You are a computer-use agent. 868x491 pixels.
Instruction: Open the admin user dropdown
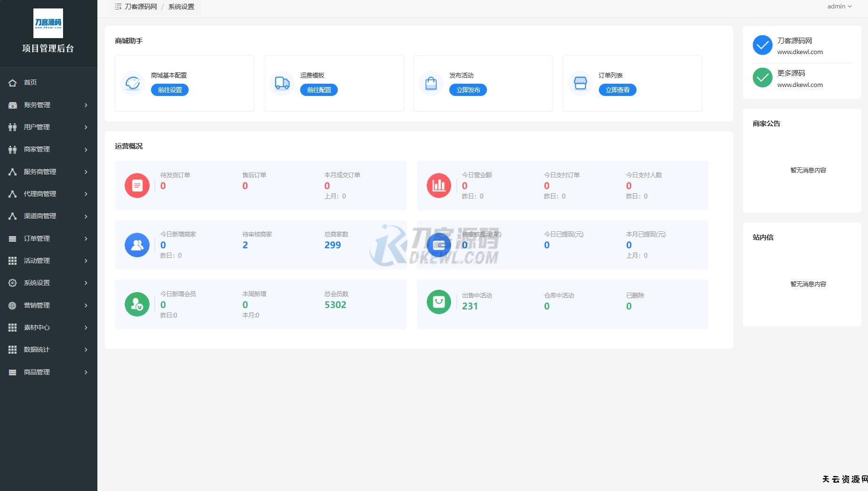pos(839,7)
